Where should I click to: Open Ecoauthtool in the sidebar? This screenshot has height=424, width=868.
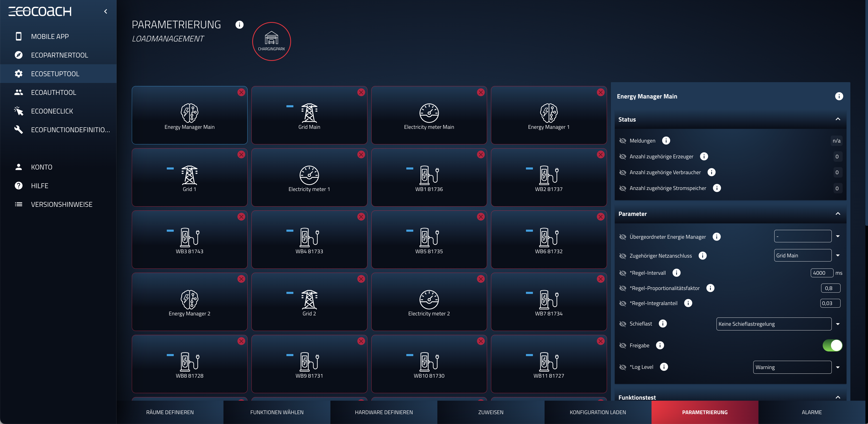click(58, 93)
